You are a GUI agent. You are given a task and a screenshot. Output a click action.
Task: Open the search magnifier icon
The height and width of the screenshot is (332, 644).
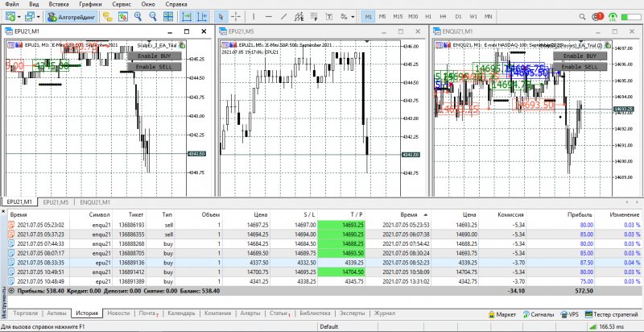[582, 17]
